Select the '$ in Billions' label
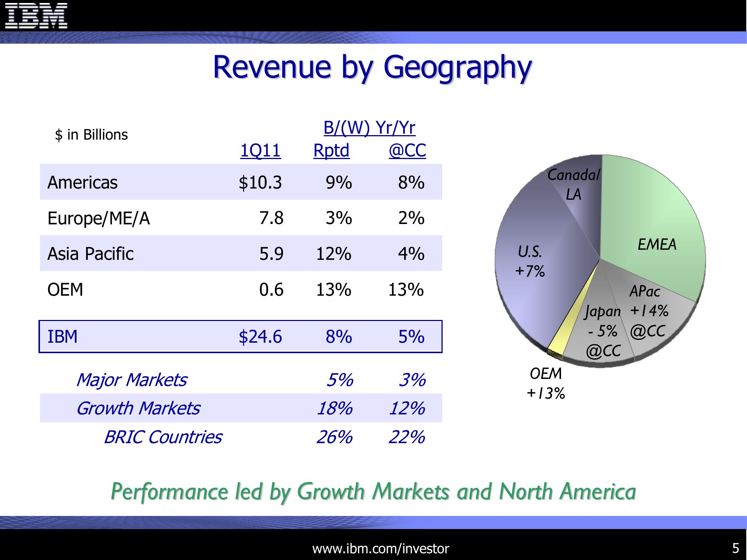 point(91,135)
